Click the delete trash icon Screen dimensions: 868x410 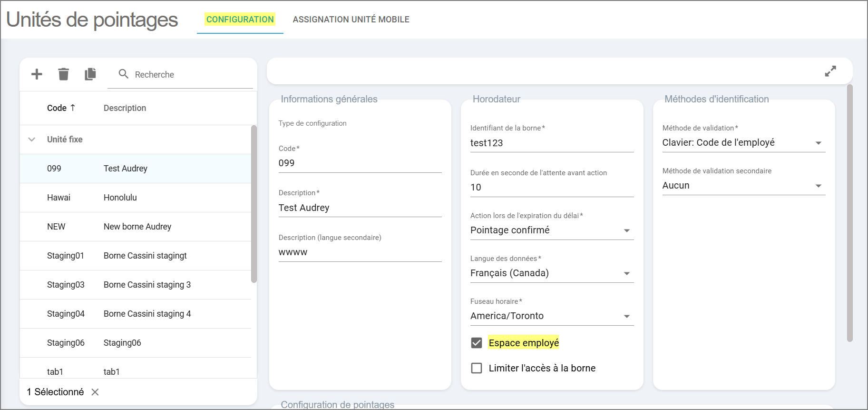click(x=63, y=74)
